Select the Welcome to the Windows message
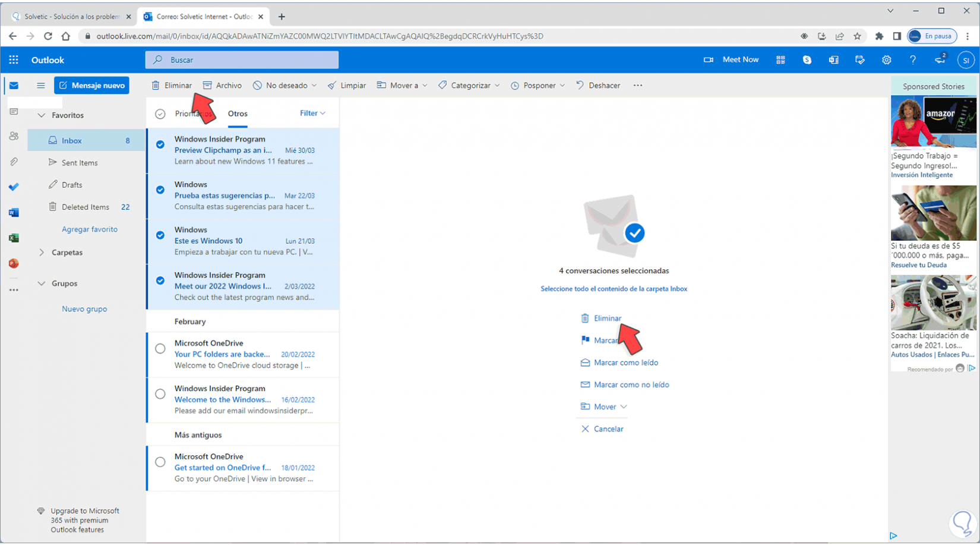This screenshot has width=980, height=545. coord(160,394)
